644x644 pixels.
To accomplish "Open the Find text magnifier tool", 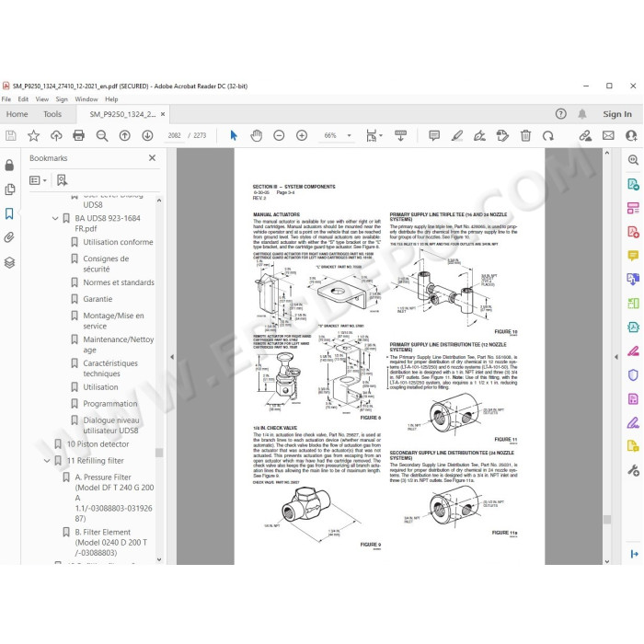I will click(102, 135).
